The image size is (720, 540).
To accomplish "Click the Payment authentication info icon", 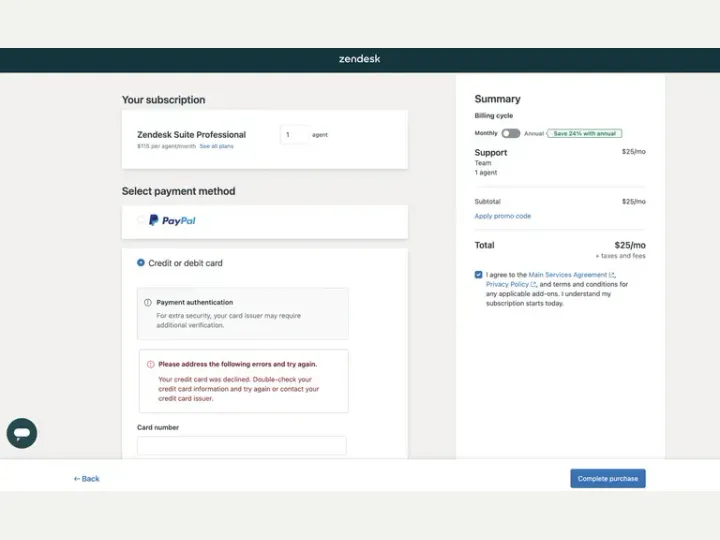I will pos(148,303).
